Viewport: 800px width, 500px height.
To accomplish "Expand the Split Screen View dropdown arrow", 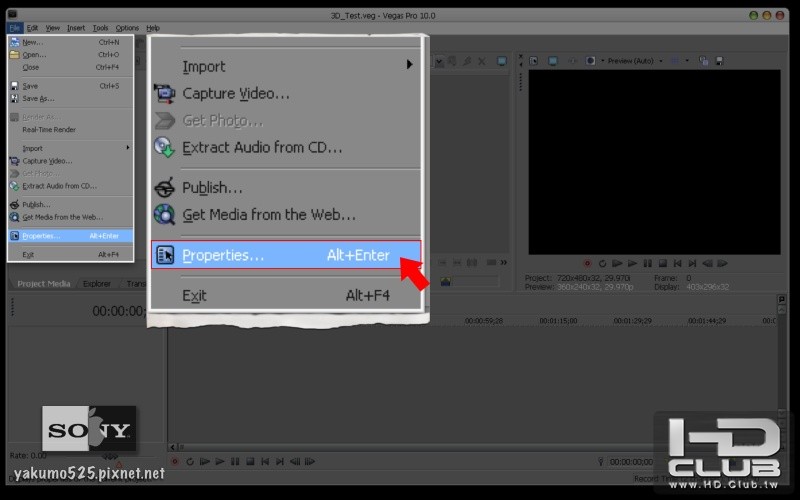I will [603, 61].
